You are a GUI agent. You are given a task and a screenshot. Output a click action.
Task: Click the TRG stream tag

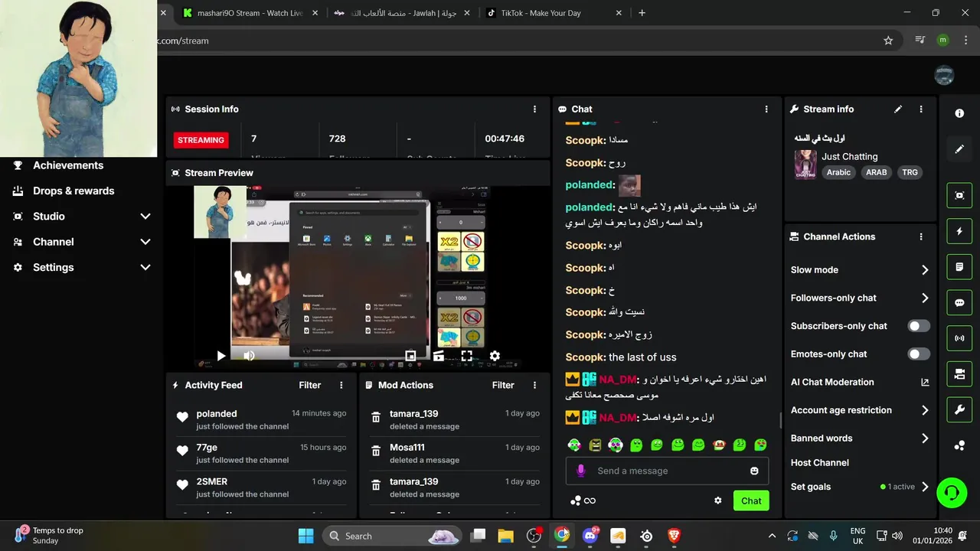[x=910, y=172]
